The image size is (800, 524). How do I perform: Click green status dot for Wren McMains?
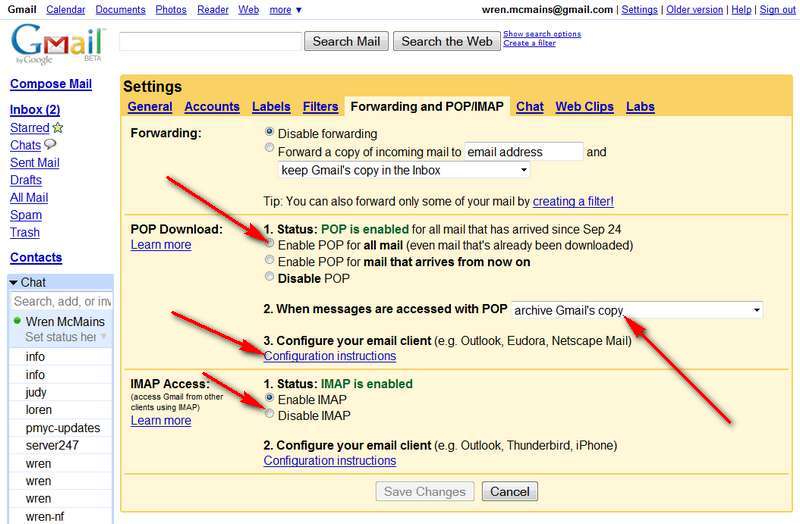point(17,321)
